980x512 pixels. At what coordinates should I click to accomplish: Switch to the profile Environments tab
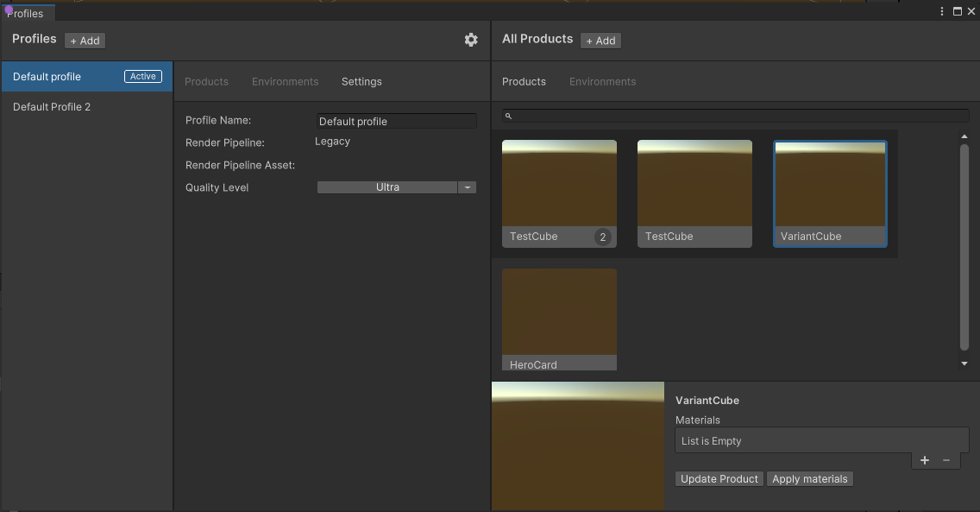pyautogui.click(x=285, y=82)
